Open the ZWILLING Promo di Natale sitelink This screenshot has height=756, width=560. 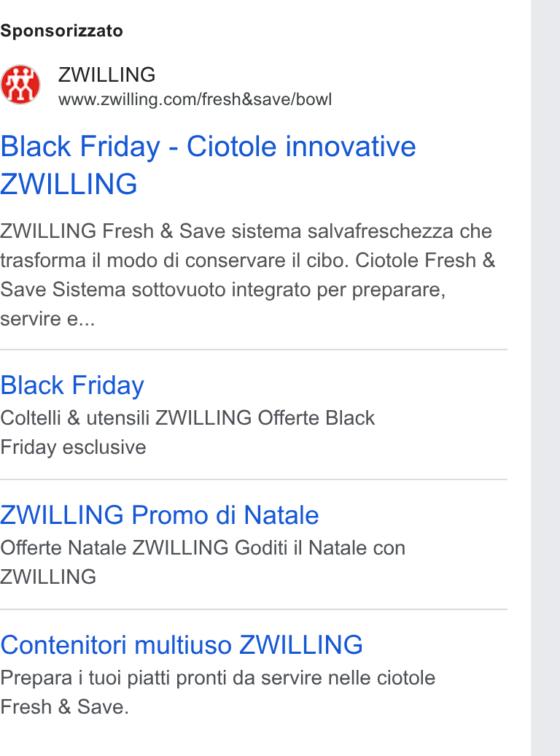tap(160, 515)
